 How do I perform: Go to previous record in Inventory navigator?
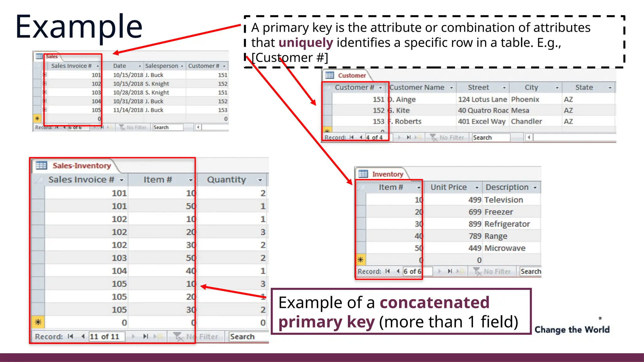tap(398, 271)
